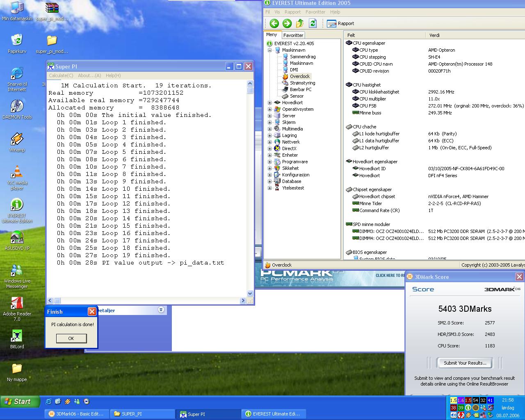Open the super_pi_mod folder icon on desktop
525x420 pixels.
coord(52,44)
